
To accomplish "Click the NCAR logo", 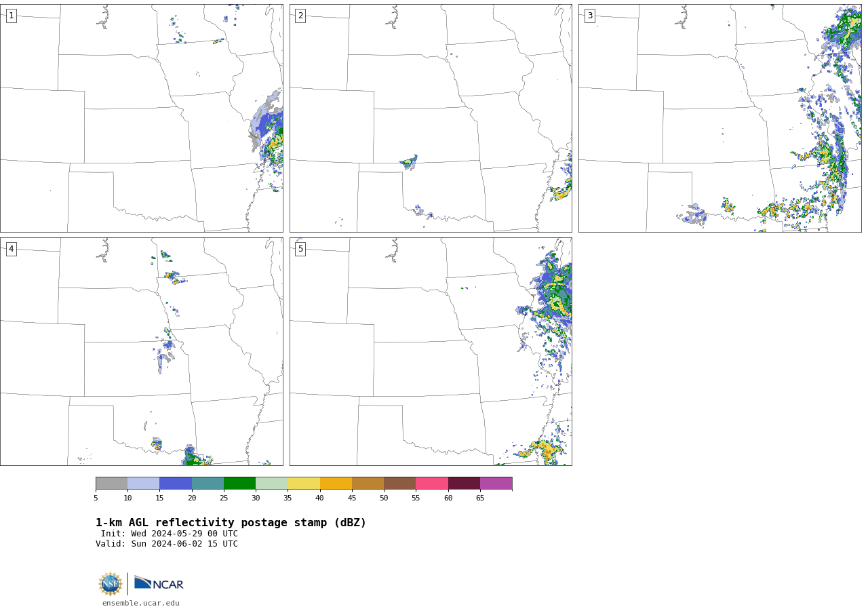I will (x=159, y=583).
